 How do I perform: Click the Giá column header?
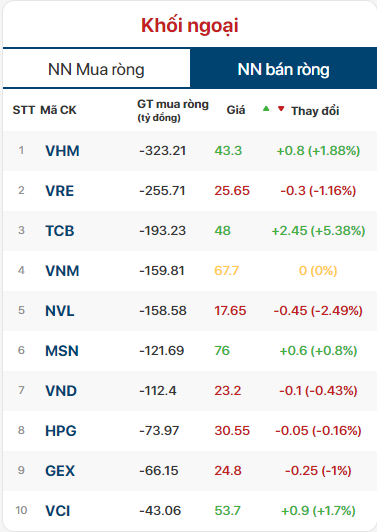[236, 110]
